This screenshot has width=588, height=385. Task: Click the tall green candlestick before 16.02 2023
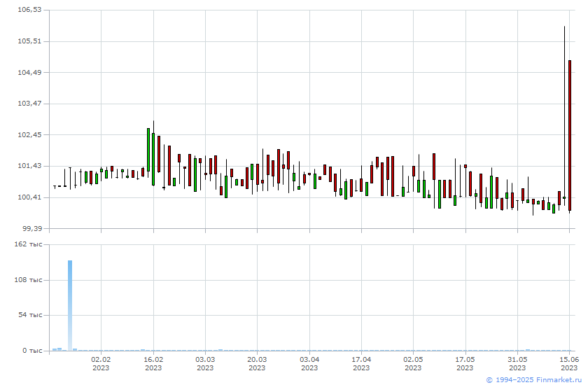click(x=148, y=150)
